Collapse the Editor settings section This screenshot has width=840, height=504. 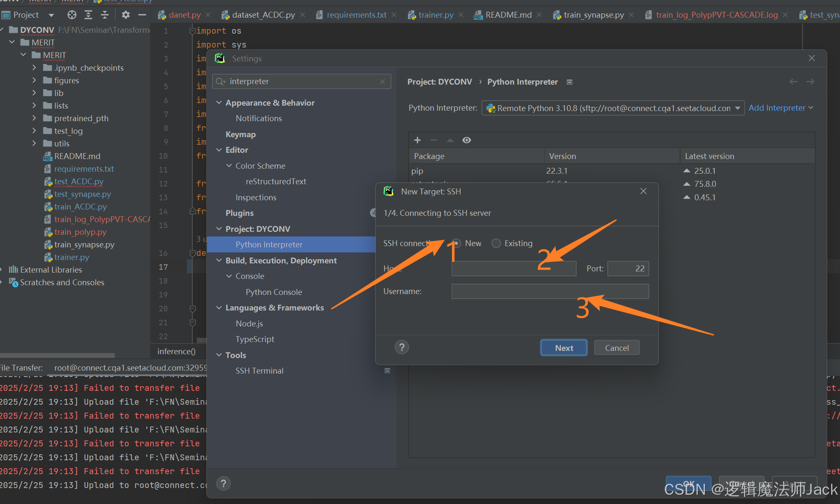coord(219,150)
